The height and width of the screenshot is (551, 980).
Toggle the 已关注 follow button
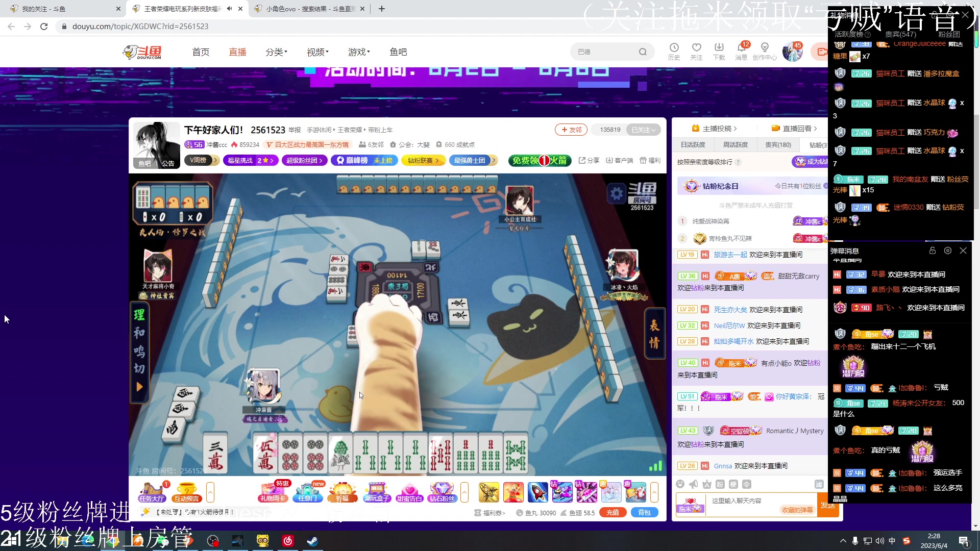pos(643,130)
